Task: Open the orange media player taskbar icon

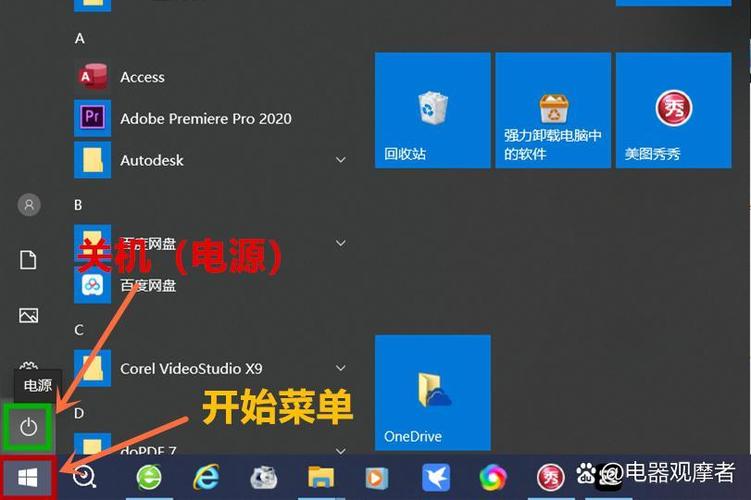Action: [376, 477]
